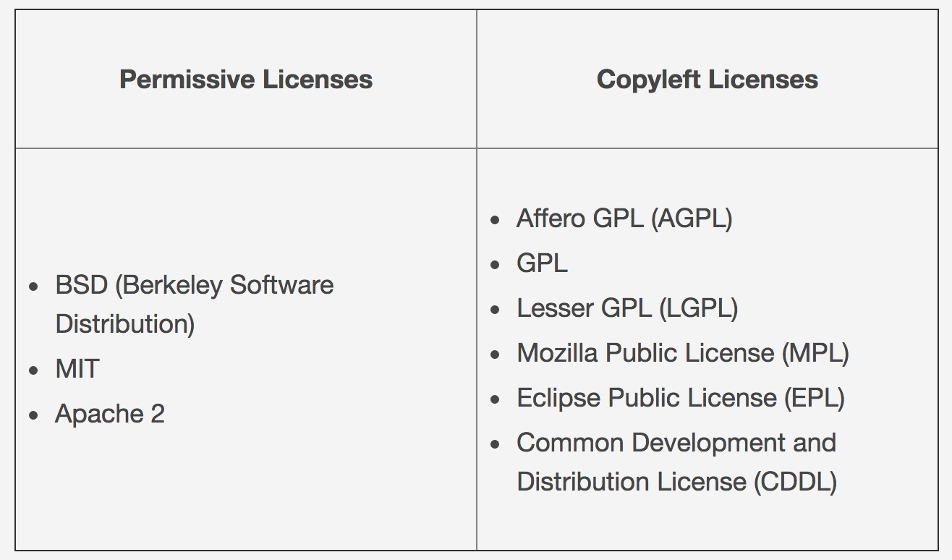Click the bullet point before MIT
Image resolution: width=952 pixels, height=560 pixels.
tap(34, 371)
